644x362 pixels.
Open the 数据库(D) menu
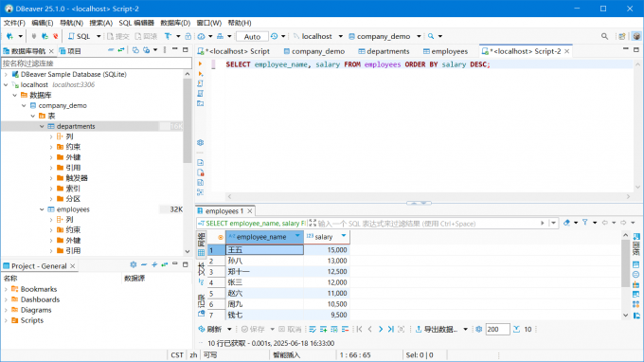tap(175, 23)
